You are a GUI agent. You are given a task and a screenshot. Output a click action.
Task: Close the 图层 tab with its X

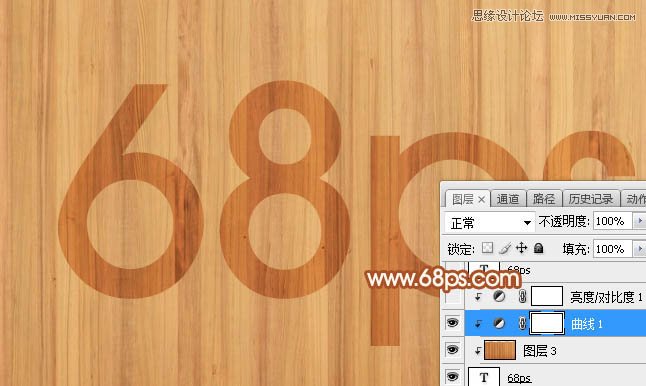(x=481, y=200)
